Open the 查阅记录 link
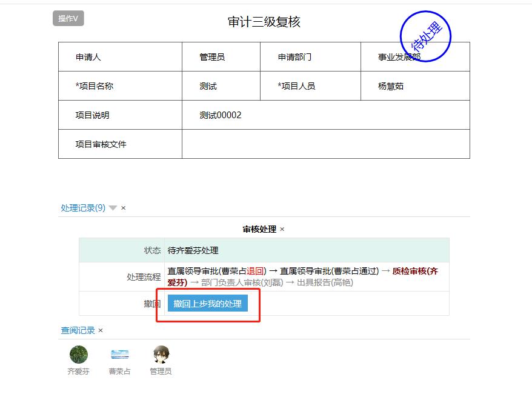The height and width of the screenshot is (397, 532). click(x=78, y=330)
